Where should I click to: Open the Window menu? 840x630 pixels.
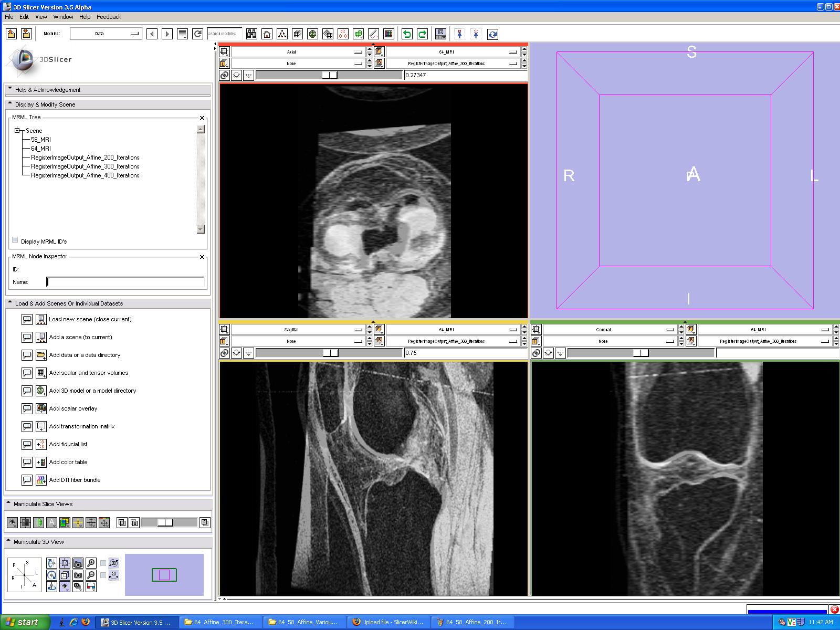point(63,17)
